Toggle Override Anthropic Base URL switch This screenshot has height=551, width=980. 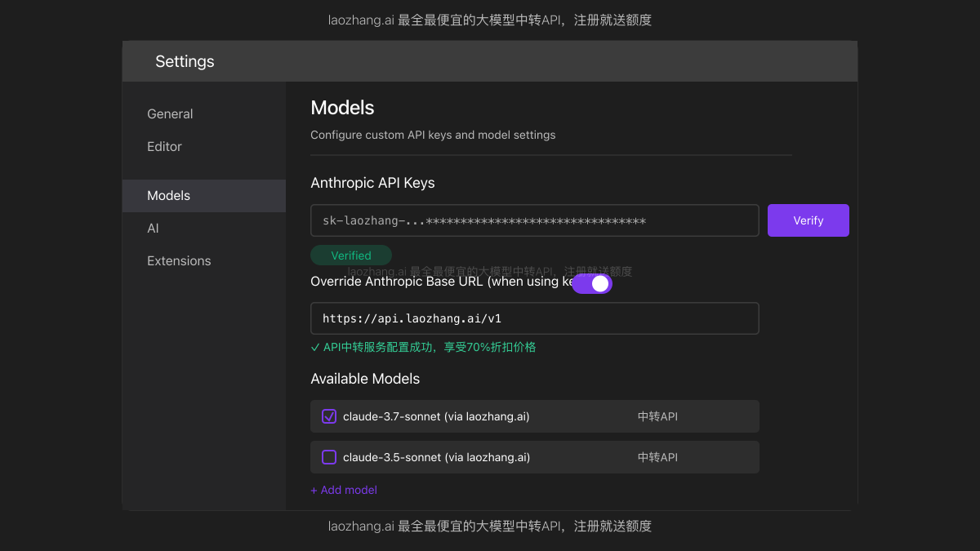pos(592,283)
